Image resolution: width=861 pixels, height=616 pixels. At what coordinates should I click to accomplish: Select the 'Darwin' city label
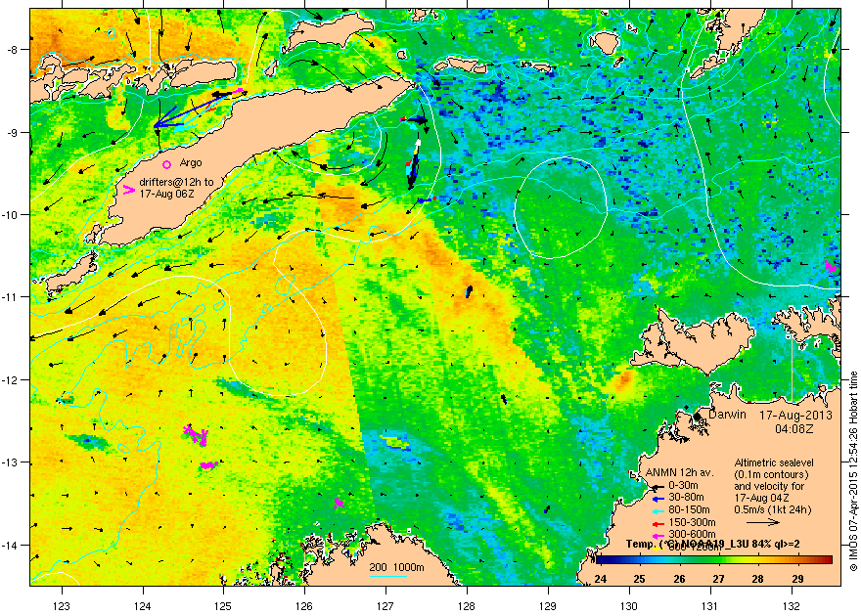click(728, 415)
